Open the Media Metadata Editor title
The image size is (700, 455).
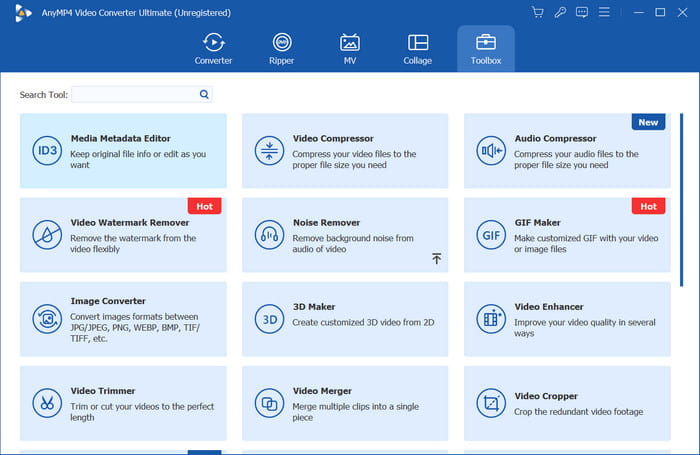pyautogui.click(x=121, y=138)
